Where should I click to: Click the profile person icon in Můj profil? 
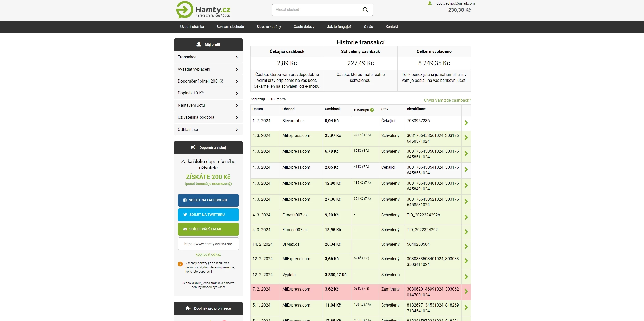pos(199,44)
